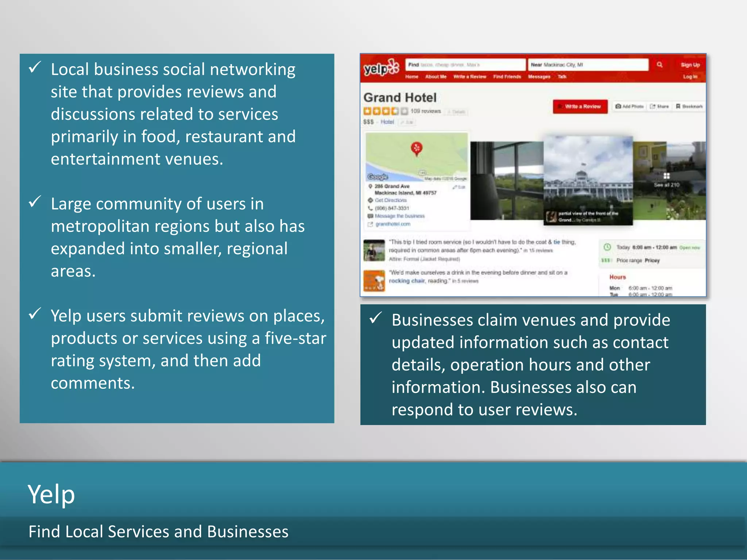Click the photo caption by Carolyn B.
Screen dimensions: 747x560
pyautogui.click(x=588, y=217)
